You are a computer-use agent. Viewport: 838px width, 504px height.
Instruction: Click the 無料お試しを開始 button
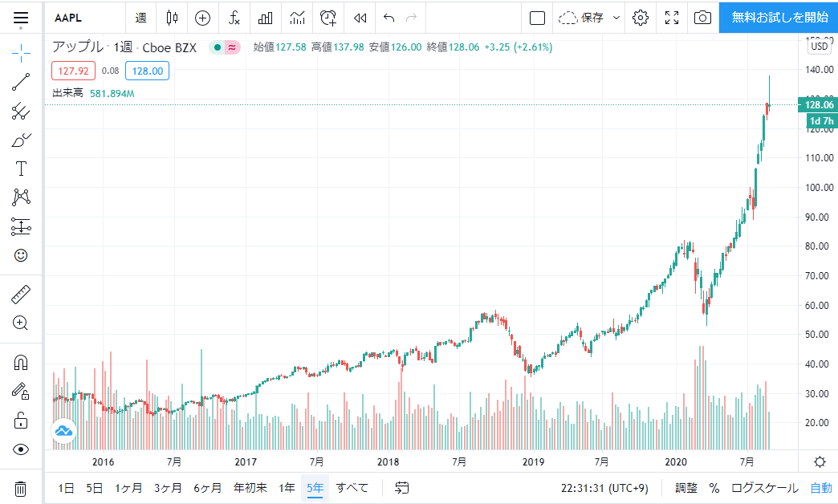point(779,18)
